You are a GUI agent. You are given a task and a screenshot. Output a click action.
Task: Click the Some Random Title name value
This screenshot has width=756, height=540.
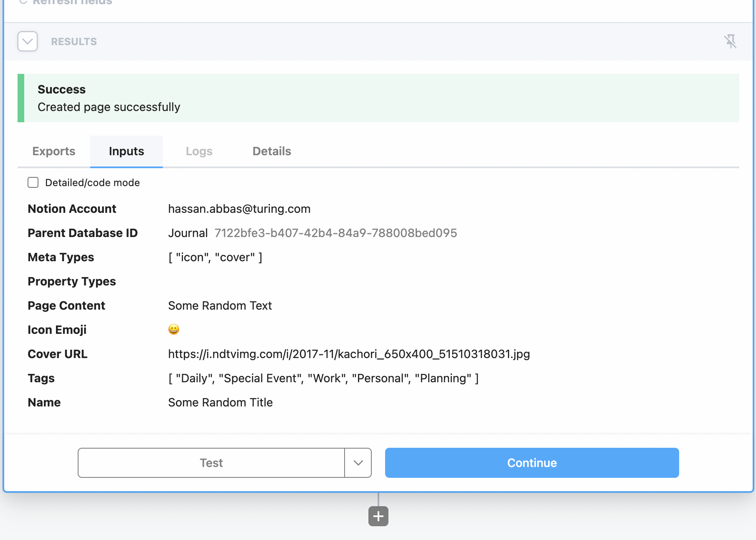(221, 402)
